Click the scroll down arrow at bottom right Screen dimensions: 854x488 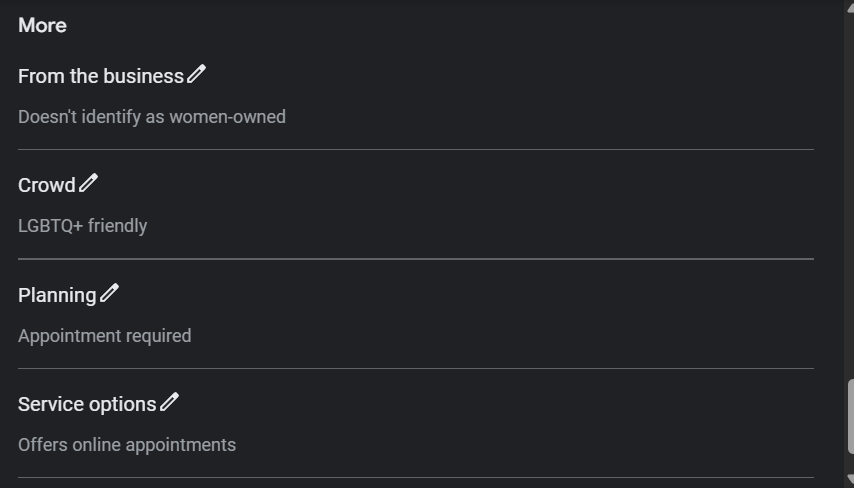848,481
